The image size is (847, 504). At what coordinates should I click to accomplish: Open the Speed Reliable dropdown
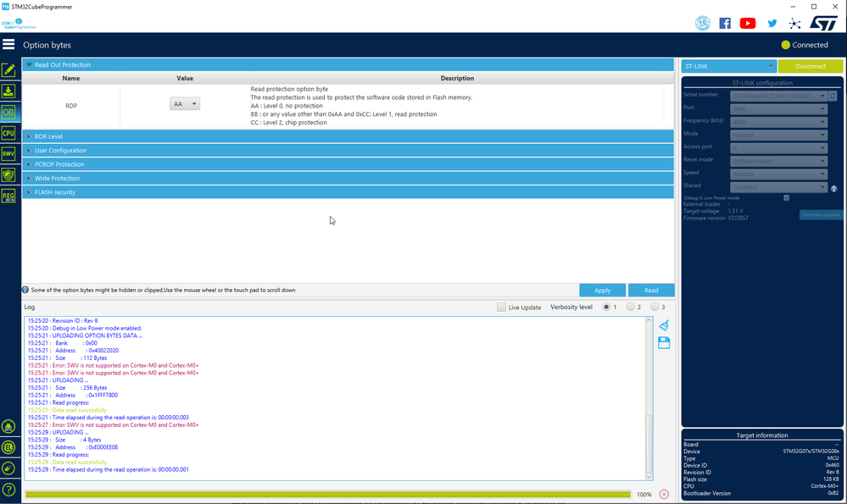[778, 174]
